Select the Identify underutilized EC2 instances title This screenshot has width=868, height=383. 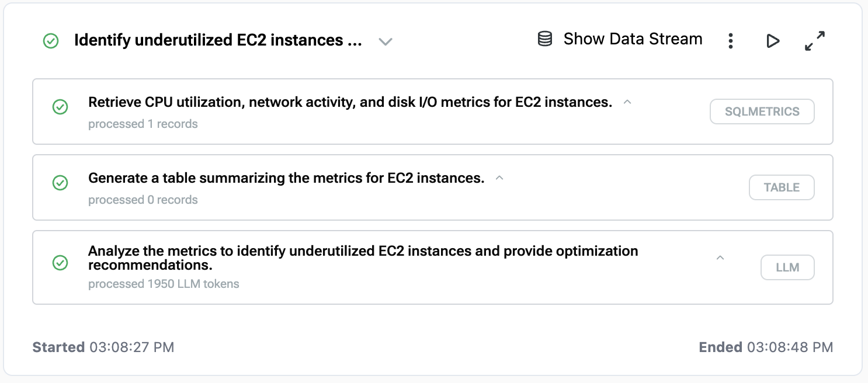point(217,40)
